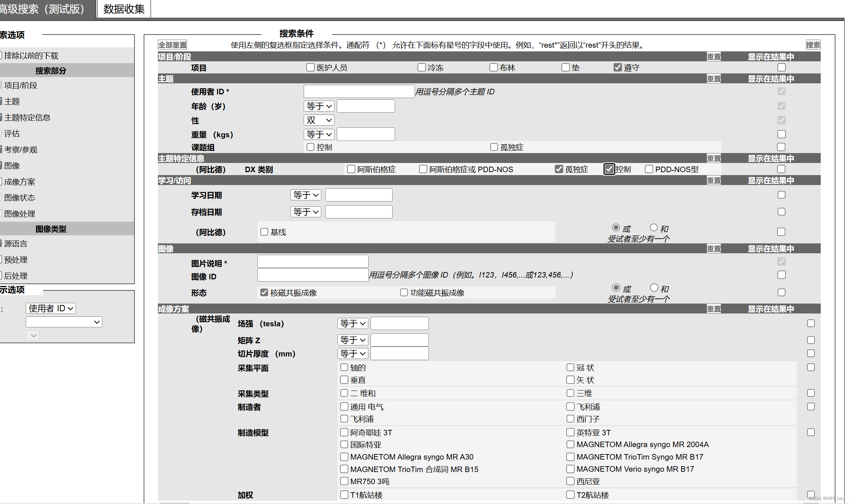The height and width of the screenshot is (504, 849).
Task: Check 孤独症 in the 课题组 row
Action: [x=494, y=147]
